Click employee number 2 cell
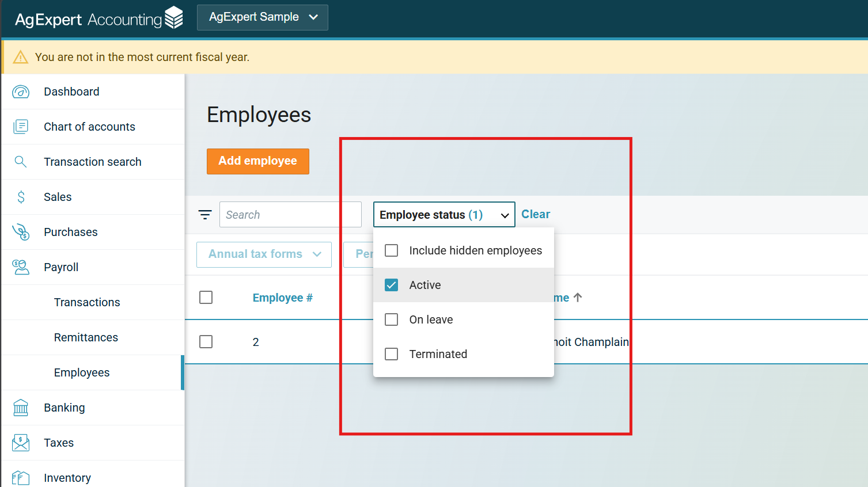The width and height of the screenshot is (868, 487). pos(256,342)
